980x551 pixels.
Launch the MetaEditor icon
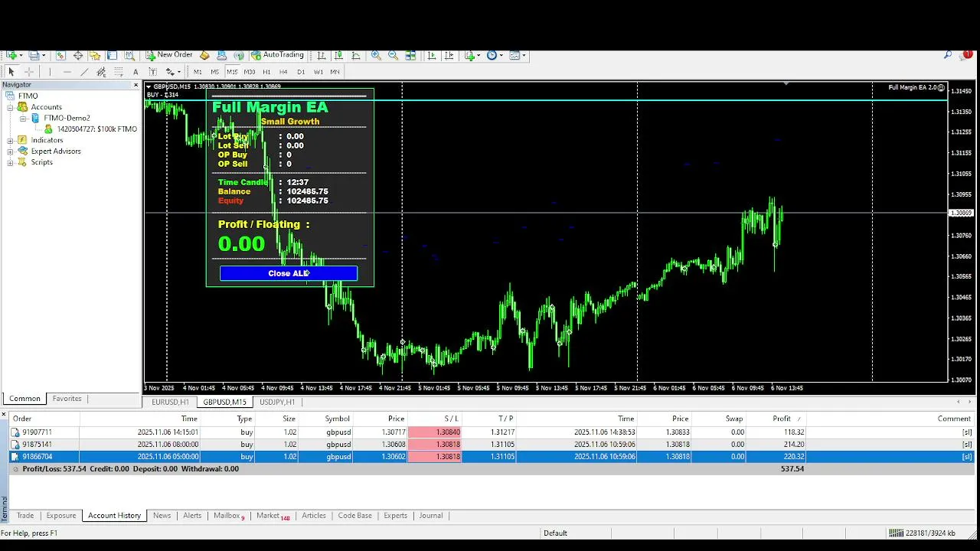(204, 55)
